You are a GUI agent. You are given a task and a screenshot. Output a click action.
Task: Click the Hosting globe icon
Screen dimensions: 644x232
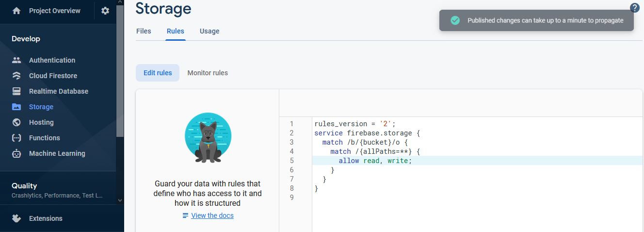tap(16, 122)
